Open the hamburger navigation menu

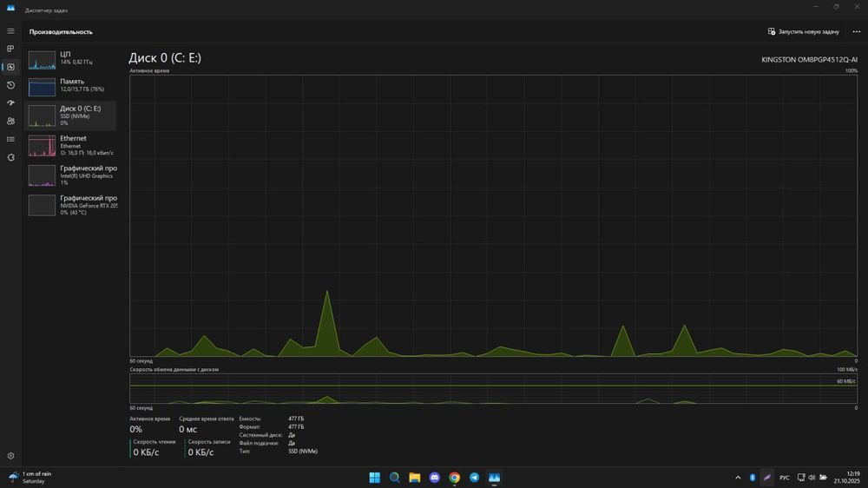(x=10, y=31)
